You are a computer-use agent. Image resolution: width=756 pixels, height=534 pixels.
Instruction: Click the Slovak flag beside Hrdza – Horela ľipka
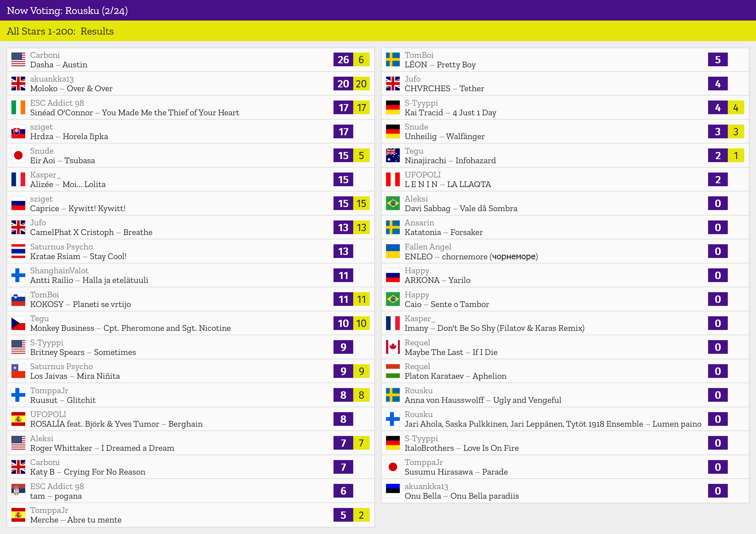[18, 132]
